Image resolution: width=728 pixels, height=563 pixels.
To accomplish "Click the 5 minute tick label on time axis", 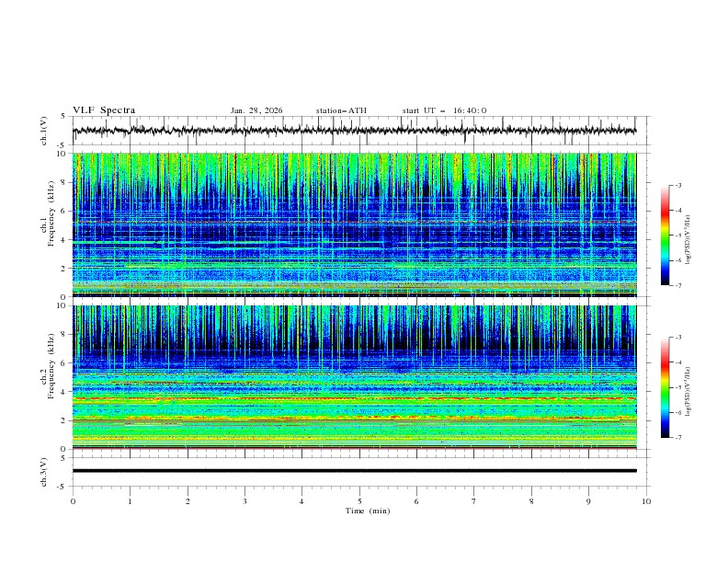I will click(x=359, y=501).
